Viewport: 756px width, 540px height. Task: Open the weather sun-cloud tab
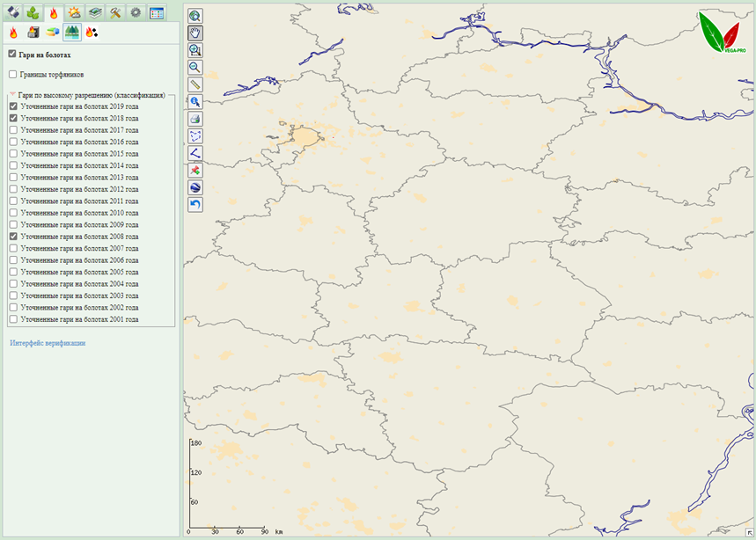74,12
